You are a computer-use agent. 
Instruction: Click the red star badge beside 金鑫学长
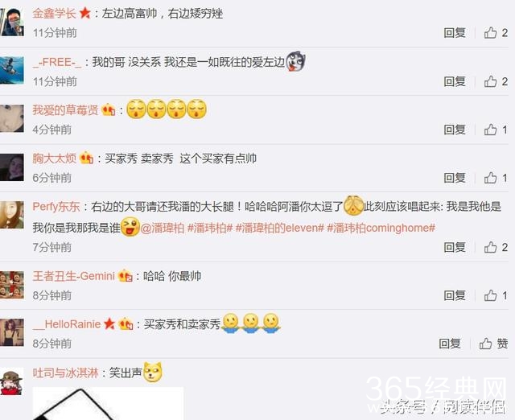[x=85, y=14]
